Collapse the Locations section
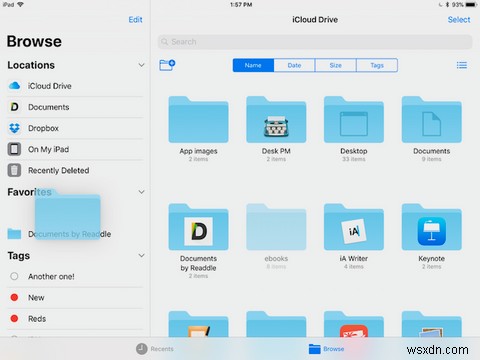The image size is (480, 360). point(142,65)
